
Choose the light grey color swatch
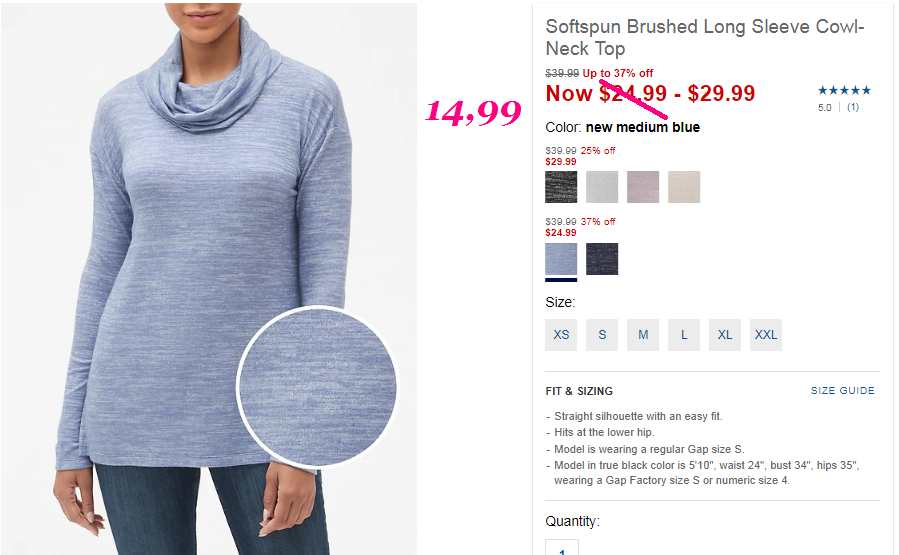pyautogui.click(x=602, y=187)
